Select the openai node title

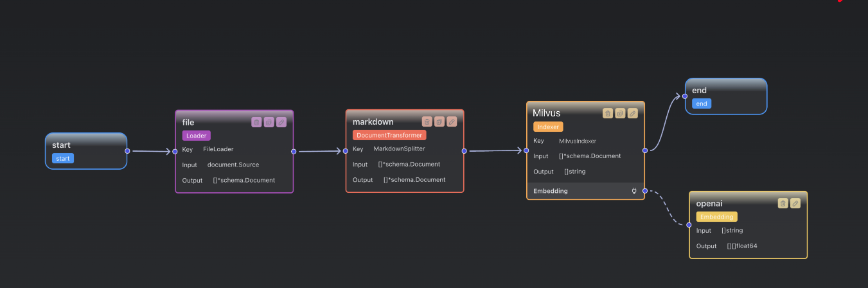[709, 203]
